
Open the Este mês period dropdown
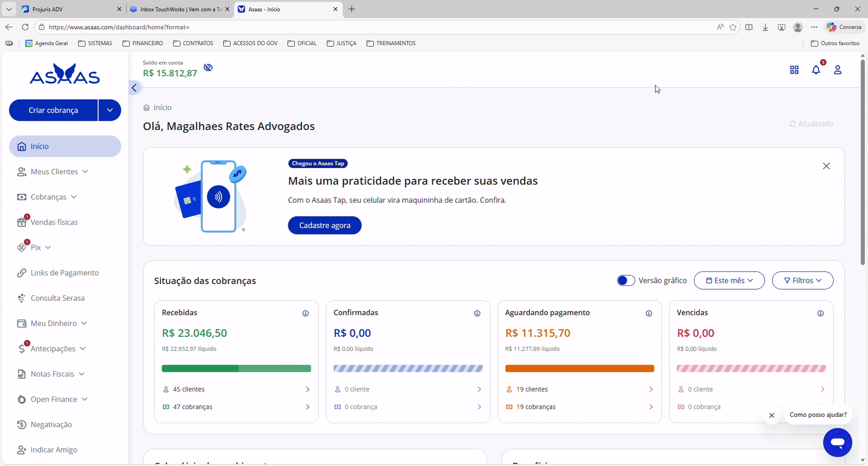[729, 280]
